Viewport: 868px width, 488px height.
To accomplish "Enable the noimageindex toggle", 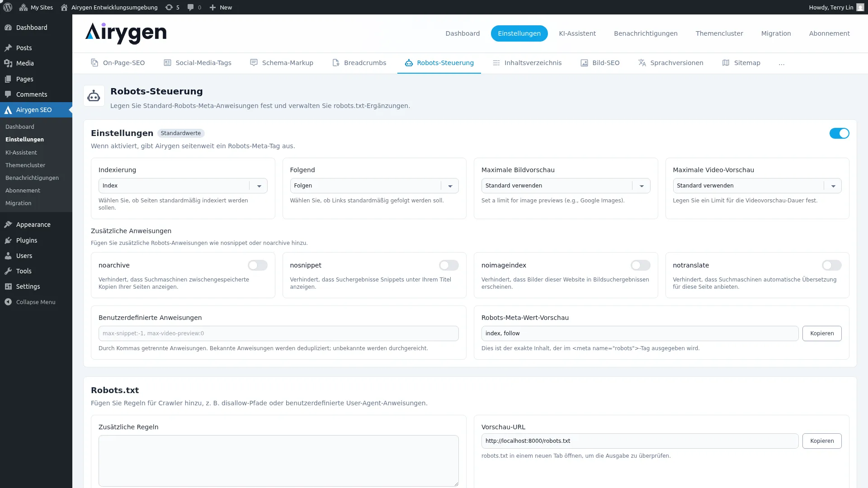I will coord(641,265).
